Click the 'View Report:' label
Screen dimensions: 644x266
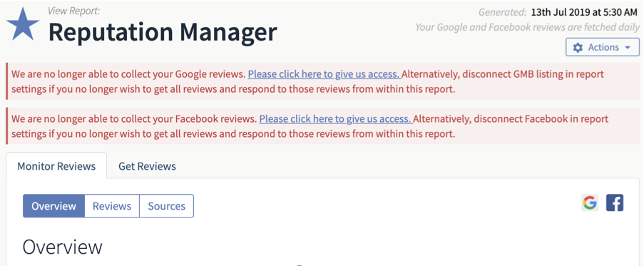74,11
